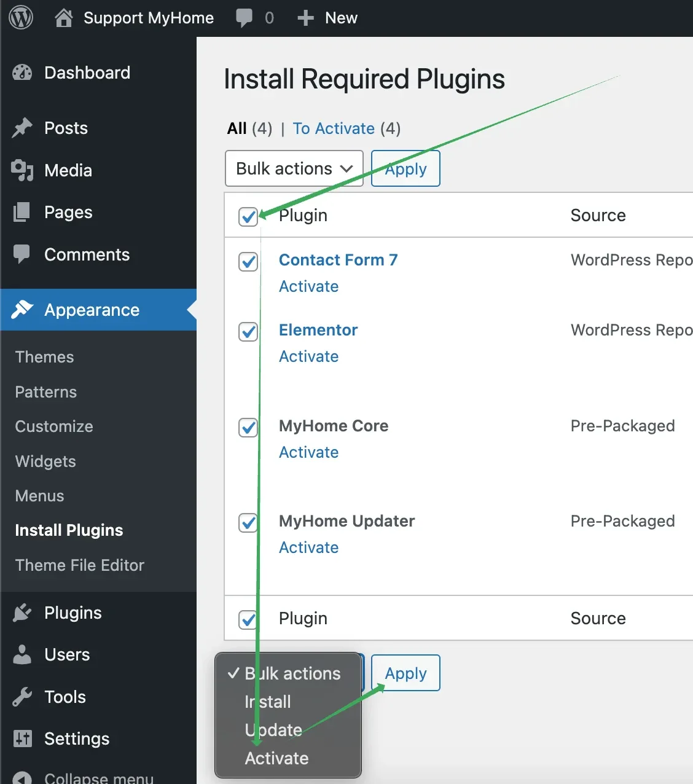The width and height of the screenshot is (693, 784).
Task: Click the Plugins plug icon
Action: pyautogui.click(x=22, y=613)
